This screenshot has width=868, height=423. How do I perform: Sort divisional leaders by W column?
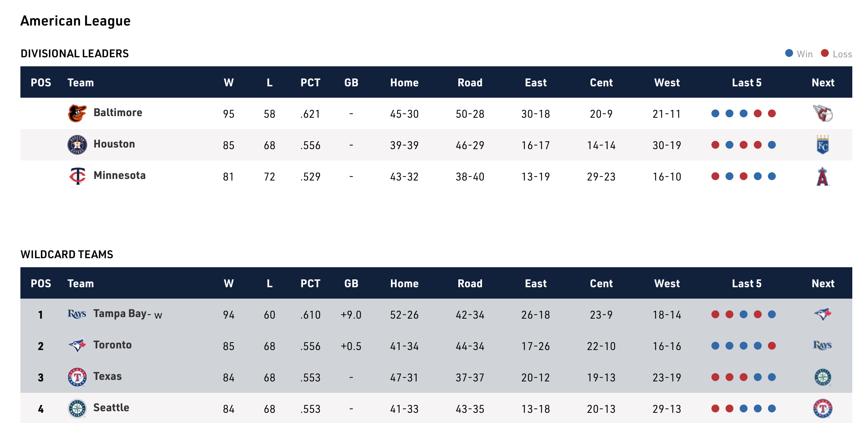click(229, 82)
